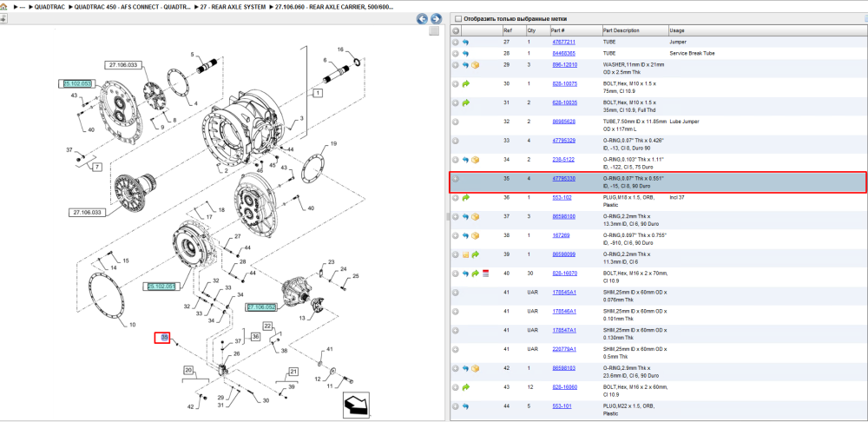Open part number link 553-101
868x422 pixels.
[x=562, y=406]
